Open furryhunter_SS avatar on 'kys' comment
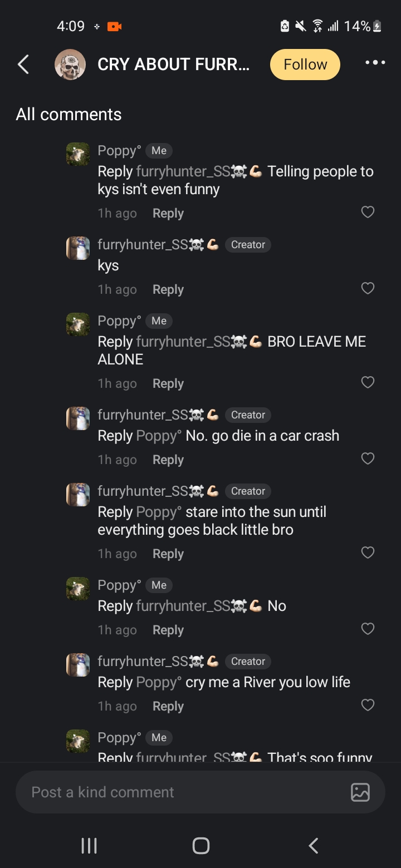The height and width of the screenshot is (868, 401). pos(78,248)
